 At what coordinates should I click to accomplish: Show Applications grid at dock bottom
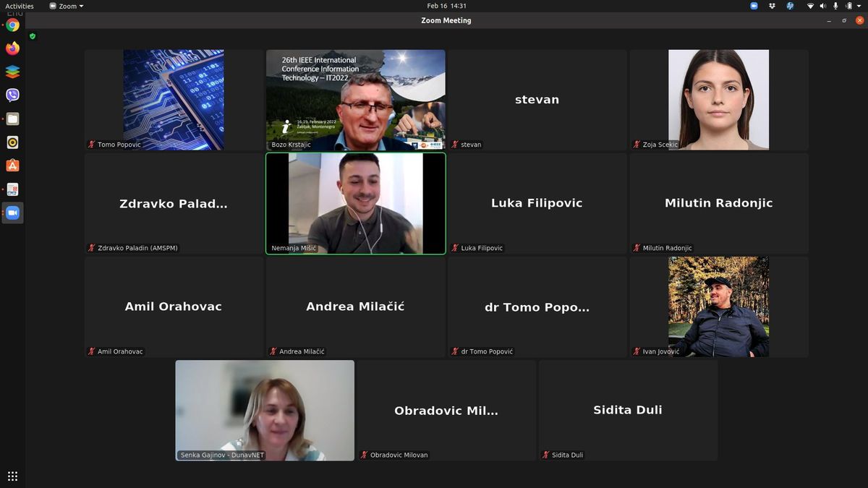click(x=12, y=476)
